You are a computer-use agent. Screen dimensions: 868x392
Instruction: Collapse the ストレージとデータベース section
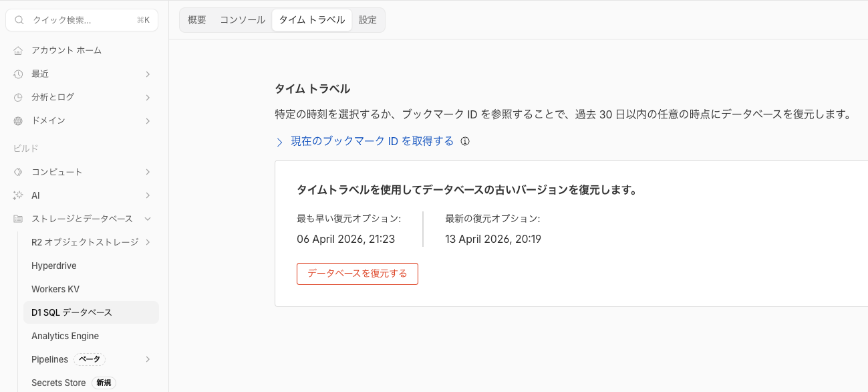coord(148,219)
